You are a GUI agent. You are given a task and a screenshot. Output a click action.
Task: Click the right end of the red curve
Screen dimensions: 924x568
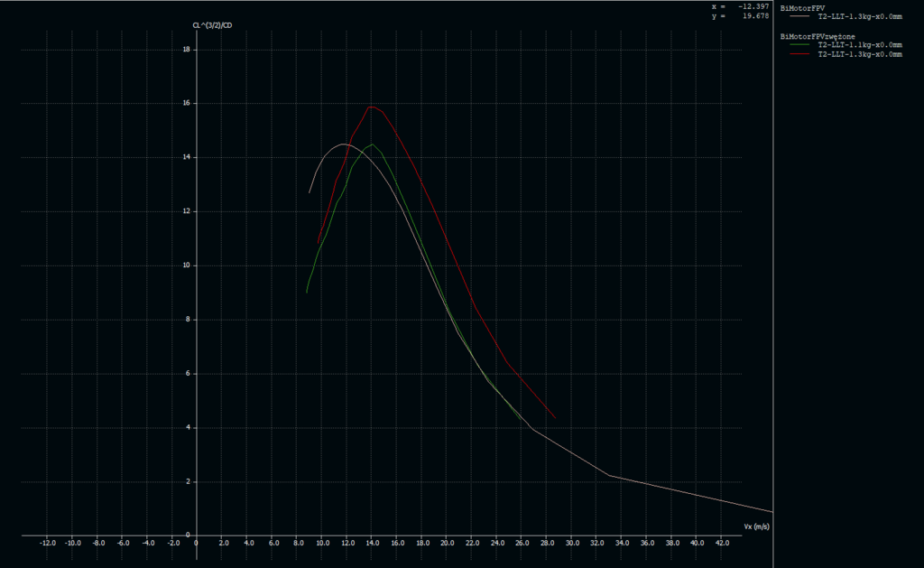point(555,417)
